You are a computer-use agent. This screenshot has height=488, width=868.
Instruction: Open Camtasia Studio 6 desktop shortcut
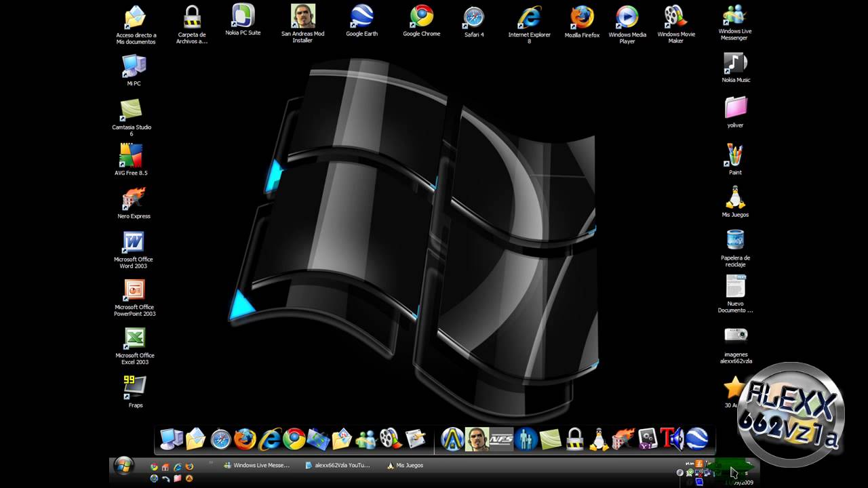click(132, 117)
